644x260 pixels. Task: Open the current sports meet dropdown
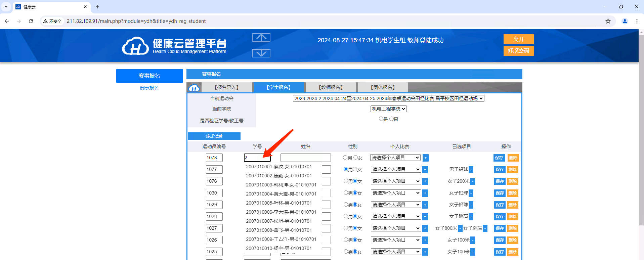click(x=388, y=98)
